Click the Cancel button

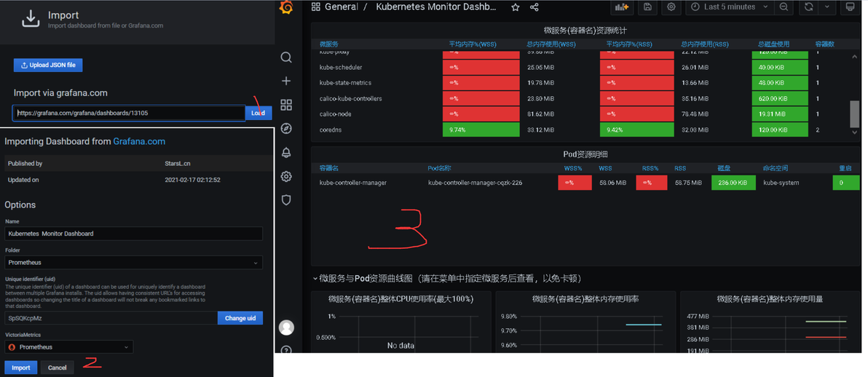point(58,368)
